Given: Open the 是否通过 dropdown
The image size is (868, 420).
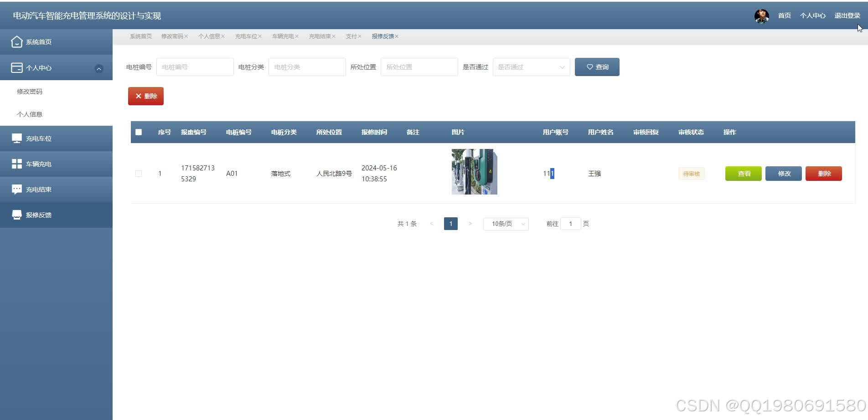Looking at the screenshot, I should coord(531,67).
